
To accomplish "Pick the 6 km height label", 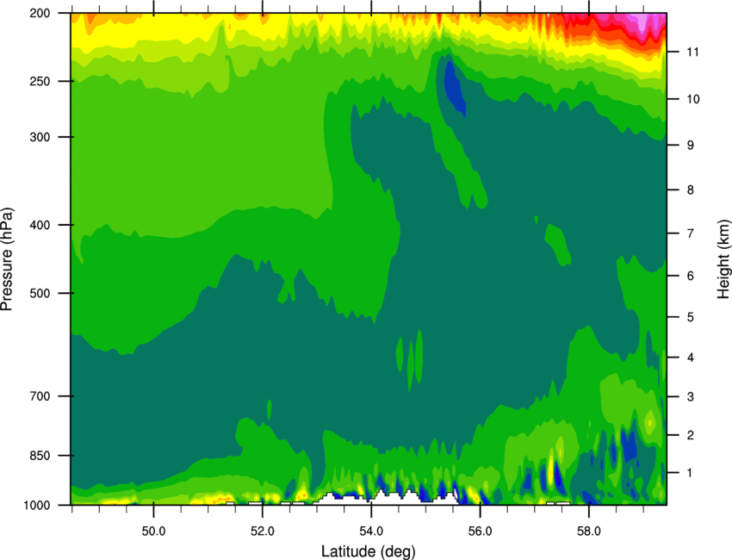I will [691, 276].
